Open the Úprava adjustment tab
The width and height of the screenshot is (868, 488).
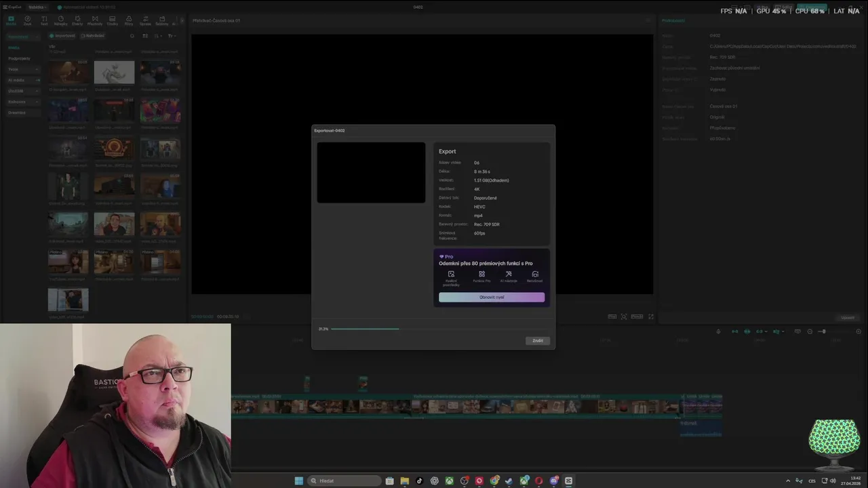pos(145,20)
